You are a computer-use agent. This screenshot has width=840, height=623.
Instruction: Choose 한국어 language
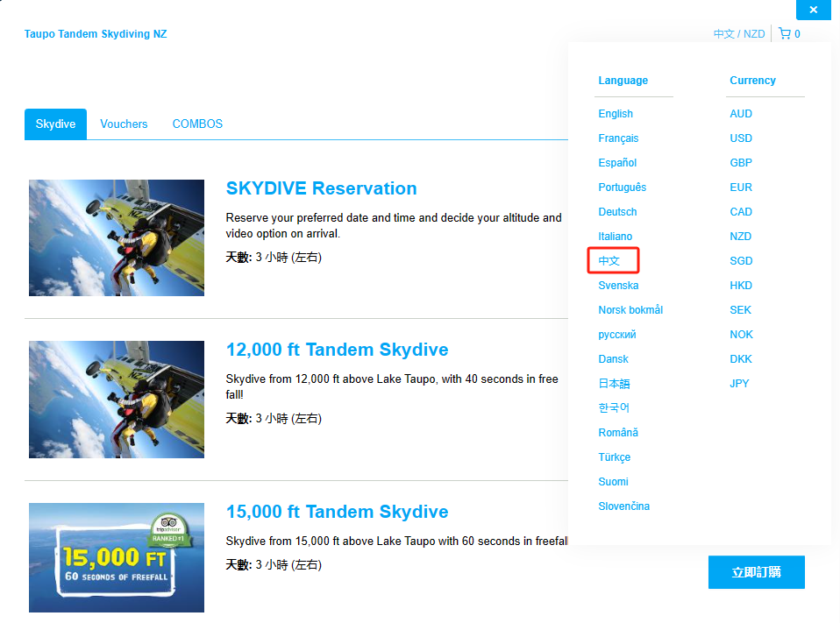[614, 407]
